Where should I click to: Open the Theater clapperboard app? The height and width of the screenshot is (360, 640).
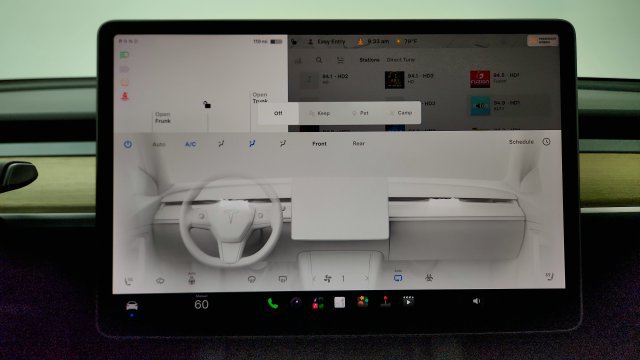[408, 301]
